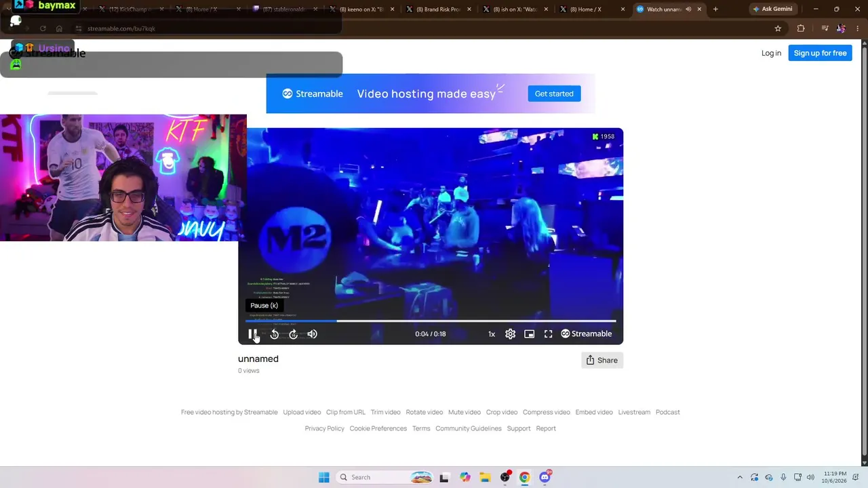Open the Podcast footer link

[667, 412]
